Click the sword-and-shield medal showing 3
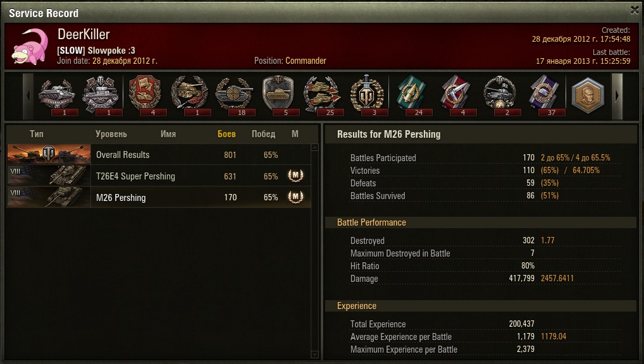The width and height of the screenshot is (644, 364). [367, 94]
